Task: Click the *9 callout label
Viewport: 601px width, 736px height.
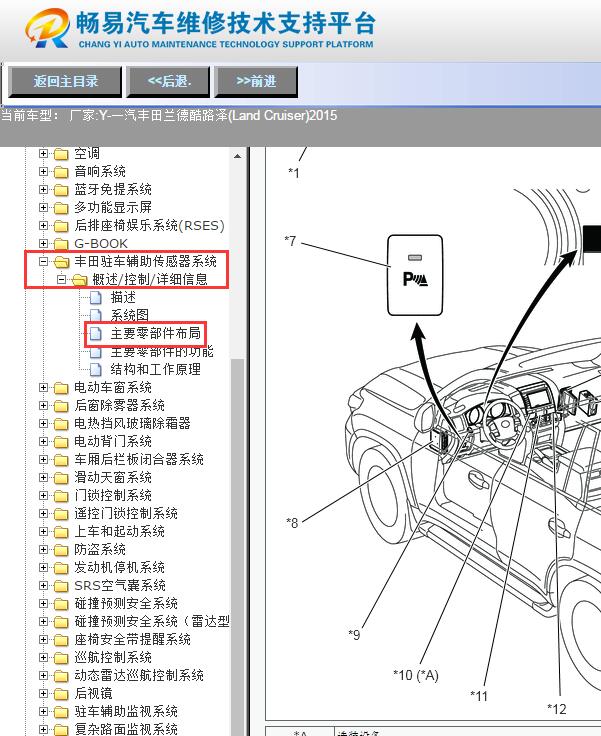Action: pyautogui.click(x=354, y=635)
